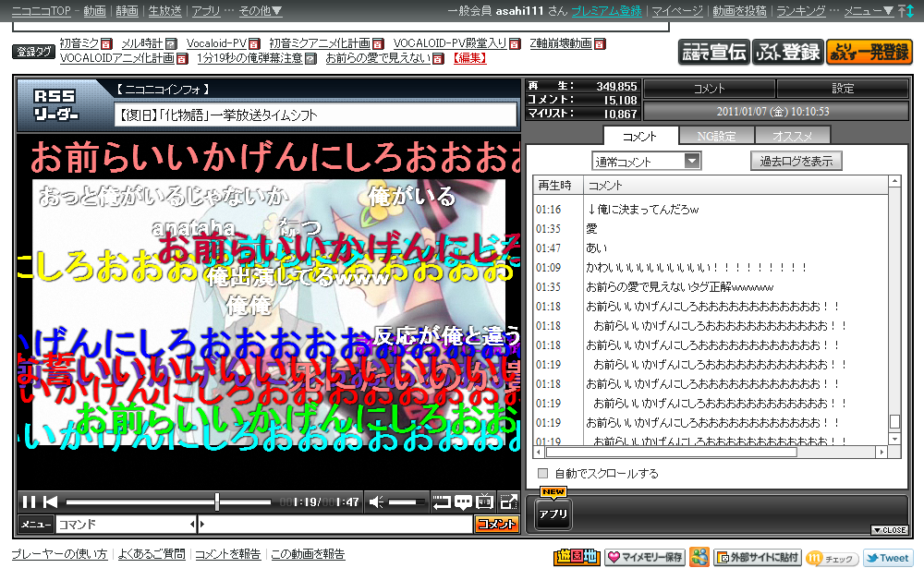Toggle comment display speech-bubble icon
Screen dimensions: 924x568
463,502
